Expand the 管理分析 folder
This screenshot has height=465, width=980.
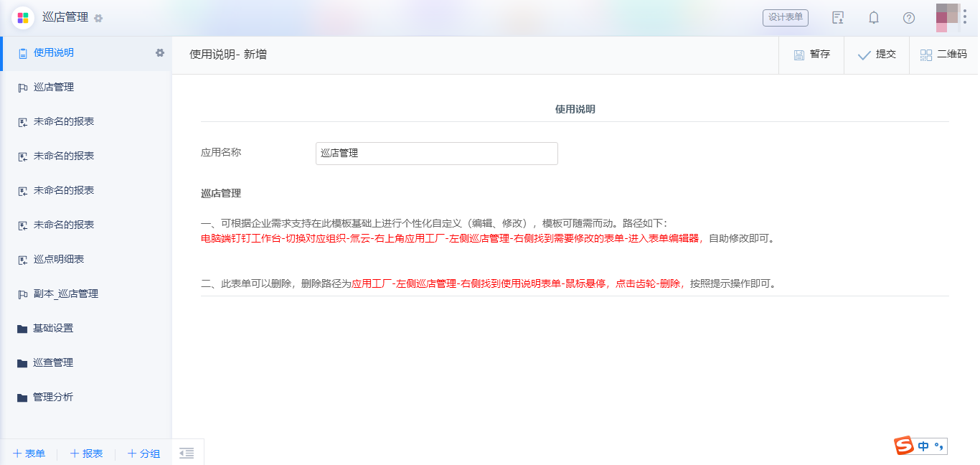tap(54, 397)
